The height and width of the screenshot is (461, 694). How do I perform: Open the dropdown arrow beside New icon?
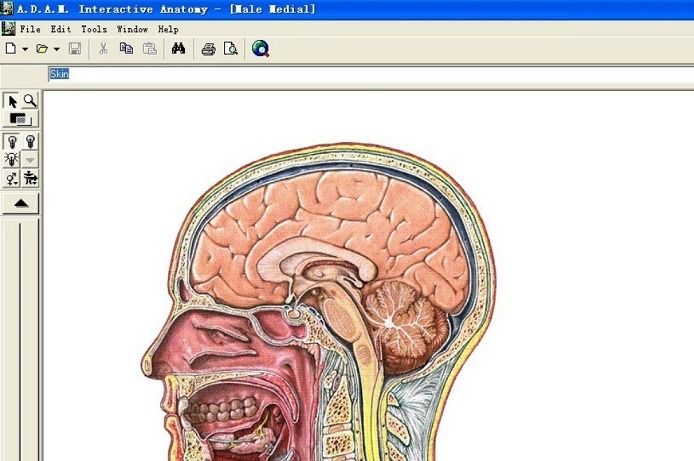24,49
